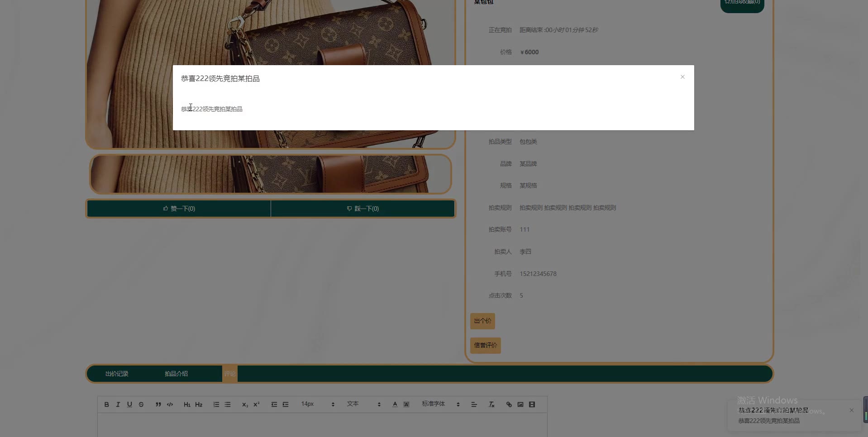Apply Heading 2 style
Viewport: 868px width, 437px height.
coord(199,404)
